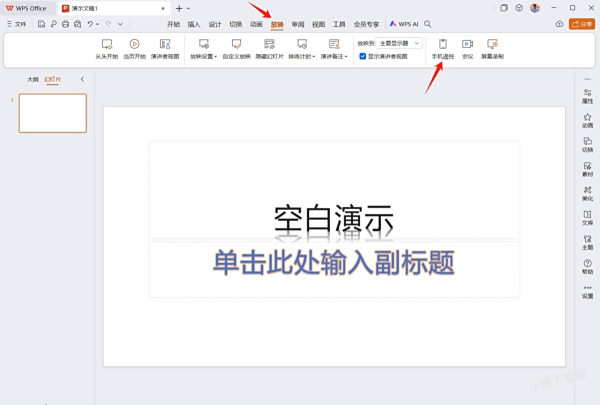
Task: Toggle 显示演讲者视图 checkbox
Action: pos(363,56)
